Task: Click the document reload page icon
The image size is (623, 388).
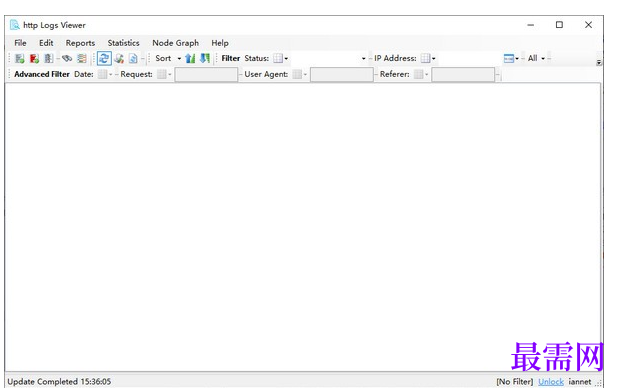Action: coord(133,59)
